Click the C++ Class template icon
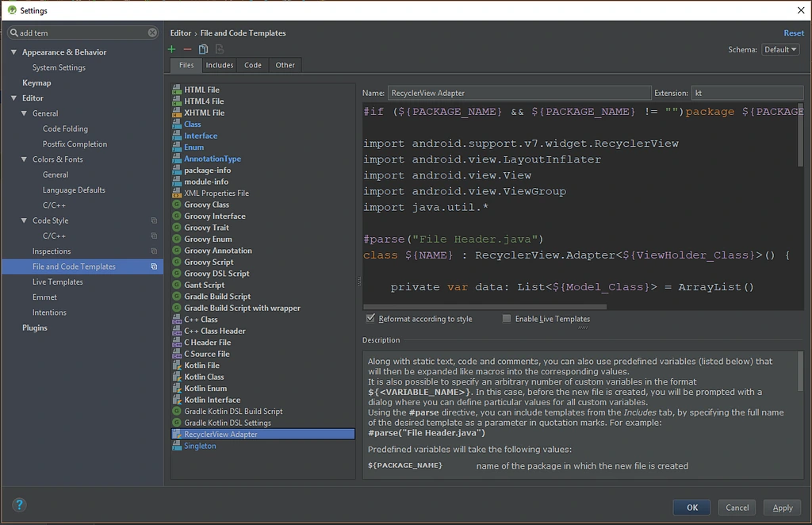The height and width of the screenshot is (525, 812). coord(177,320)
